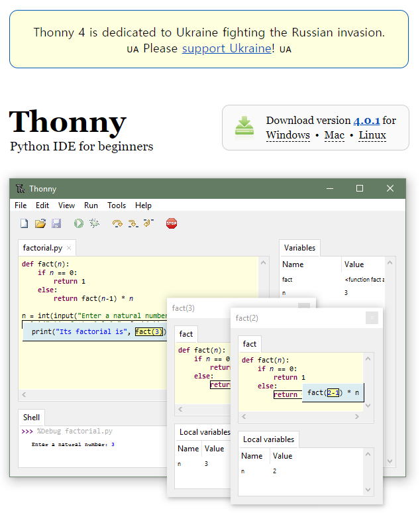This screenshot has height=513, width=420.
Task: Open the Edit menu
Action: [42, 205]
